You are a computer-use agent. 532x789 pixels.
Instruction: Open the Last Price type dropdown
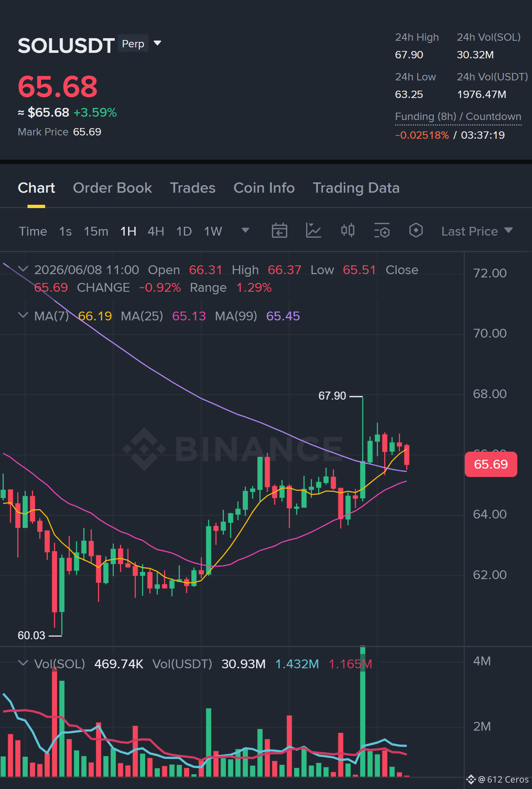point(477,231)
